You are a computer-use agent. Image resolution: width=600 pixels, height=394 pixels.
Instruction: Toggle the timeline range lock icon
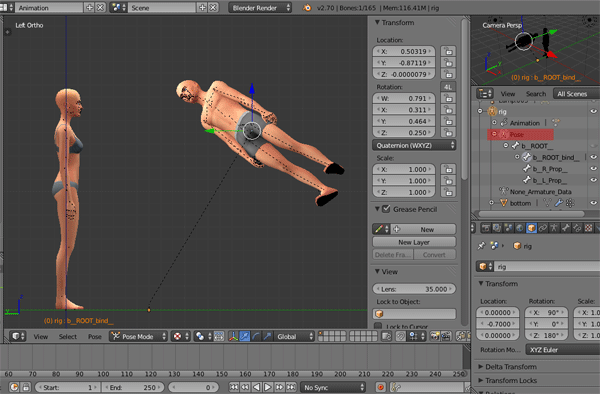[x=25, y=387]
